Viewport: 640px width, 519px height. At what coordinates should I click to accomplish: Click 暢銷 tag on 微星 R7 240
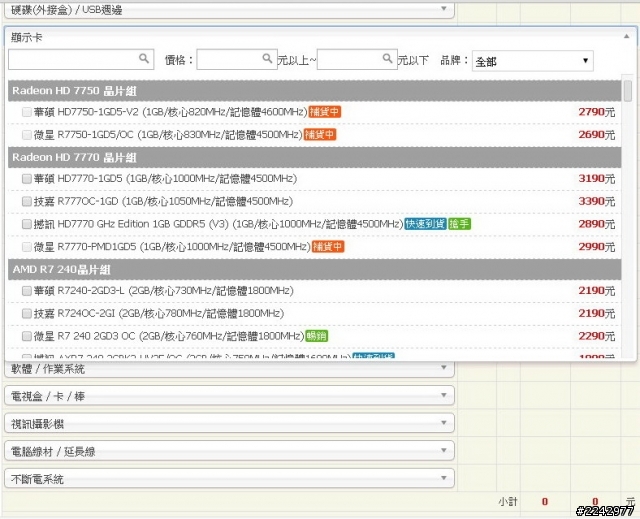pyautogui.click(x=317, y=336)
